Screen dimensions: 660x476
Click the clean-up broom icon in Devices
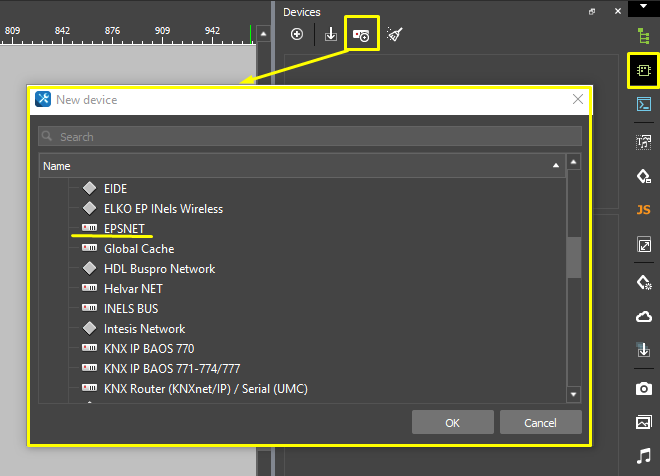point(395,35)
